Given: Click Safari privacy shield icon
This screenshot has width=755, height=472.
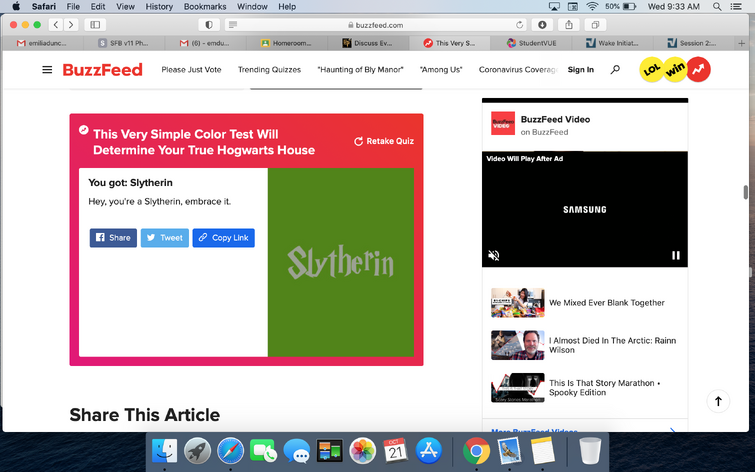Looking at the screenshot, I should point(209,25).
